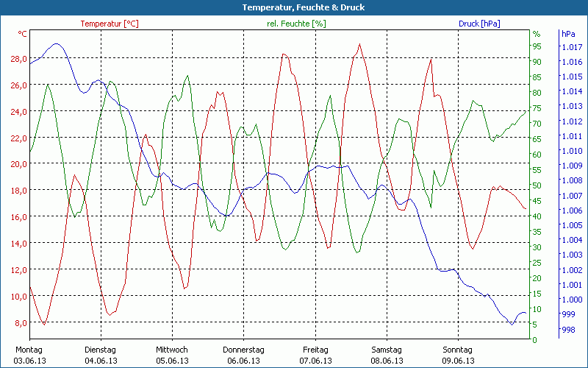Viewport: 588px width, 368px height.
Task: Click the 1.017 pressure axis value
Action: (571, 47)
